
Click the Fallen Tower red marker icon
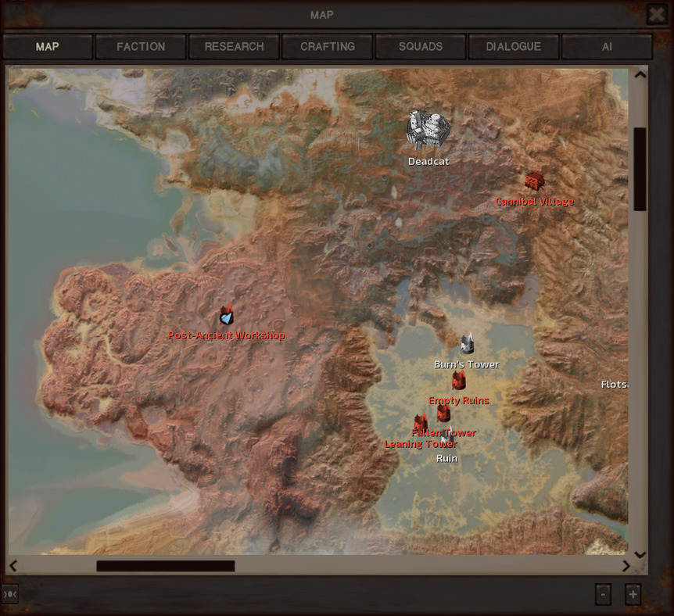(443, 413)
